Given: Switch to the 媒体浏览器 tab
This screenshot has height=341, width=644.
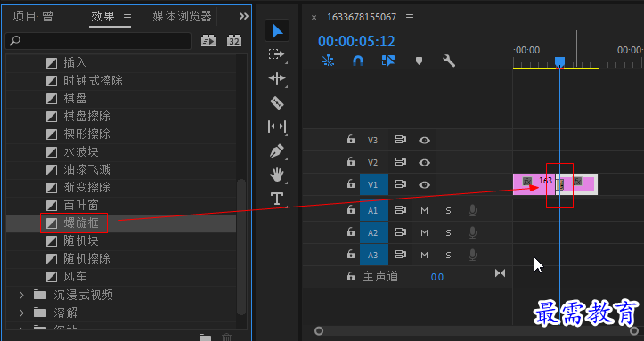Looking at the screenshot, I should (182, 16).
